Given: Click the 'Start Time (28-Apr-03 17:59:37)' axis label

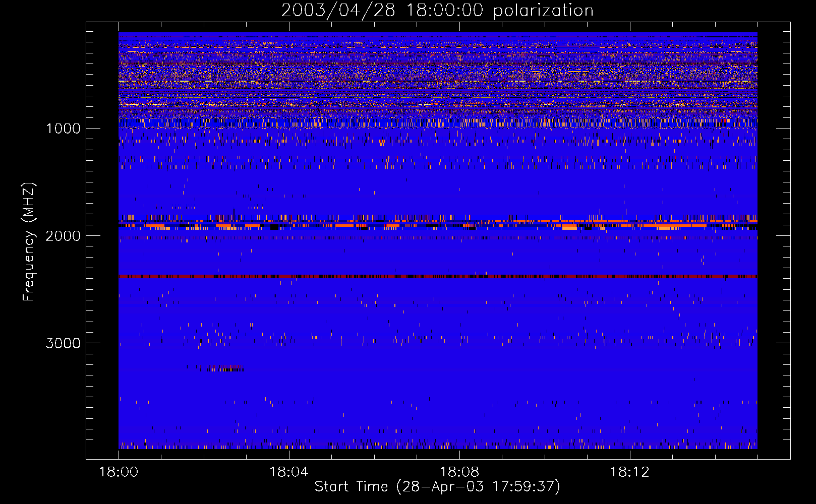Looking at the screenshot, I should [x=437, y=487].
